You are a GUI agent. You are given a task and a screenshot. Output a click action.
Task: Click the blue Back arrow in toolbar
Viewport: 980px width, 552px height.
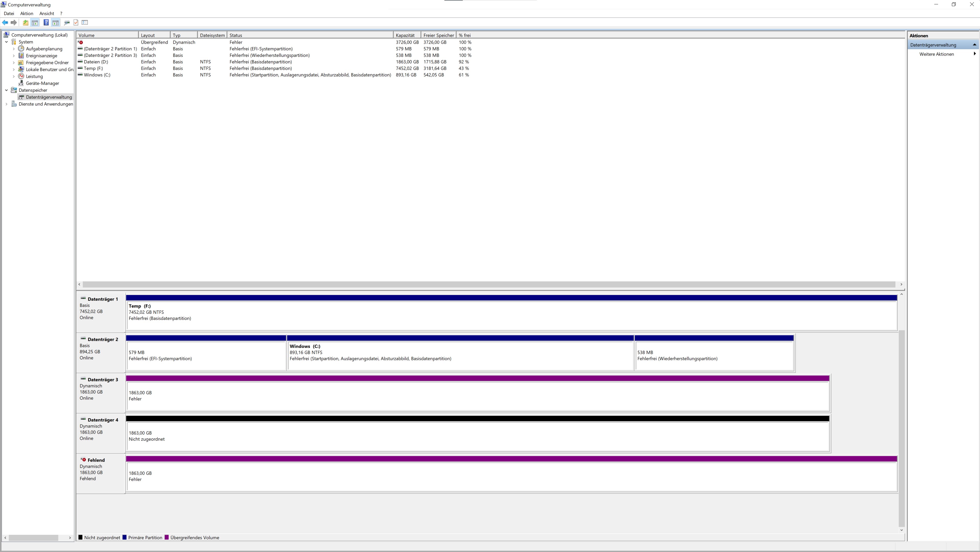coord(5,22)
